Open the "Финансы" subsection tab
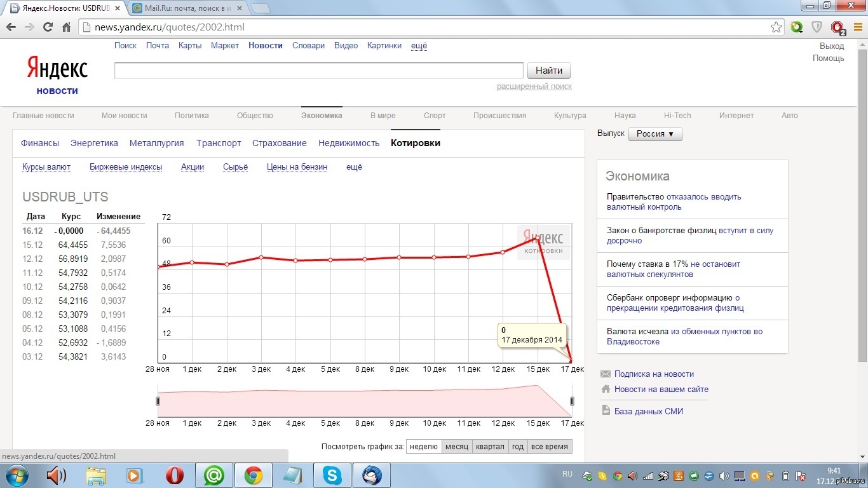The width and height of the screenshot is (868, 488). [39, 143]
